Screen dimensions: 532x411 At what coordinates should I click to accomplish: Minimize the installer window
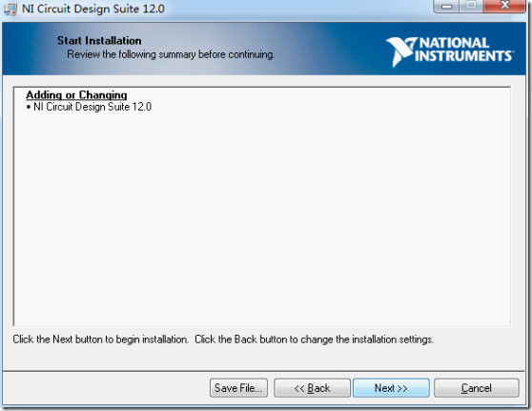click(x=446, y=6)
